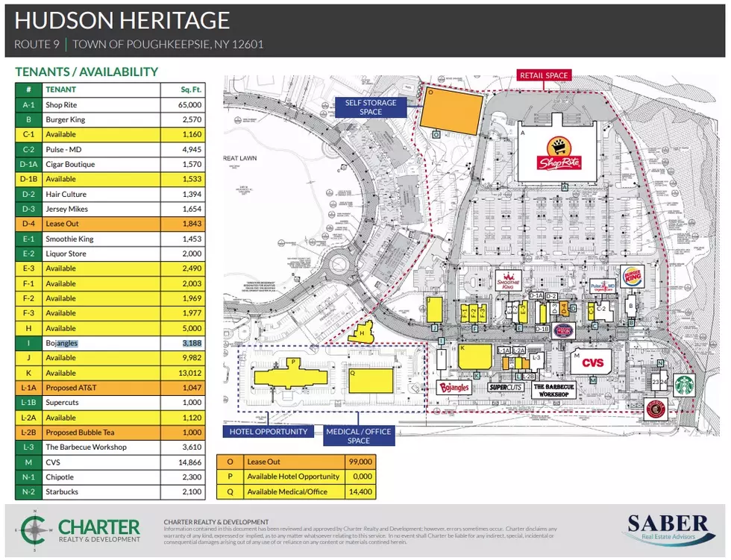Click the orange self storage building O

coord(451,112)
